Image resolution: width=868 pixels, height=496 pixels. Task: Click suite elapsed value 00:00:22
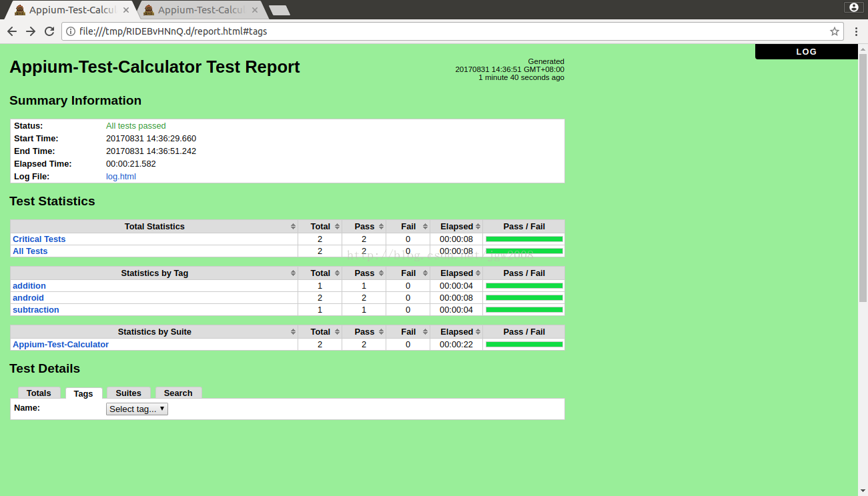pos(456,345)
